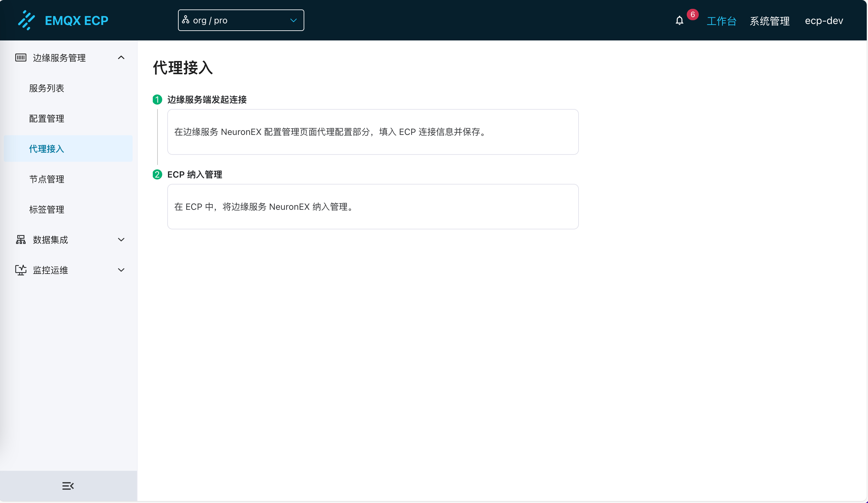Image resolution: width=868 pixels, height=503 pixels.
Task: Expand the 监控运维 menu chevron
Action: pyautogui.click(x=121, y=270)
